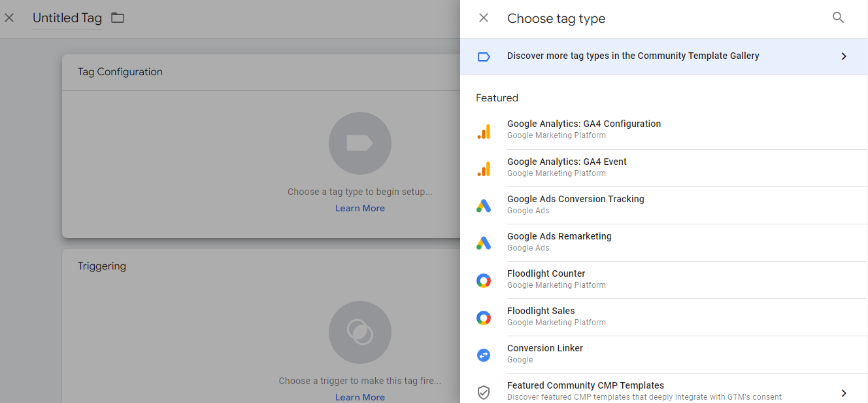This screenshot has width=868, height=403.
Task: Close the Choose tag type panel
Action: point(484,18)
